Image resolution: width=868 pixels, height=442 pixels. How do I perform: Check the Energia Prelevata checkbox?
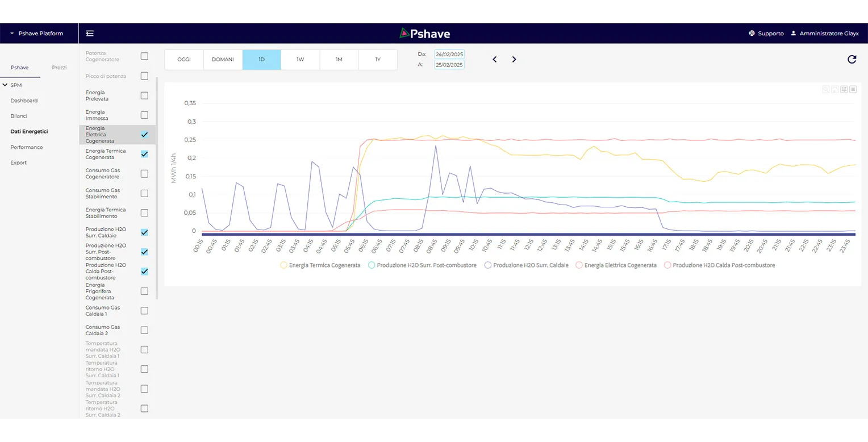pyautogui.click(x=144, y=95)
